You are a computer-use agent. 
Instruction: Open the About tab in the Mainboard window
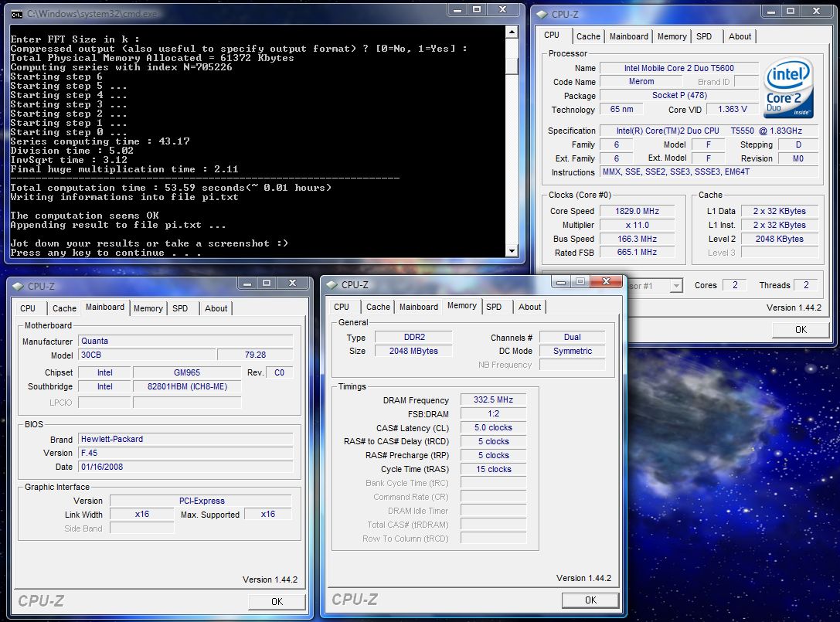[216, 308]
